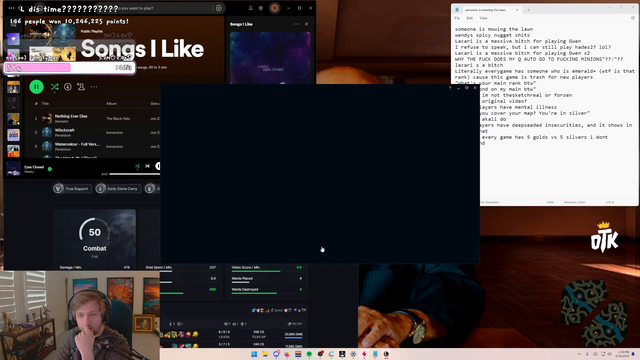This screenshot has height=360, width=640.
Task: Open the Windows Start menu
Action: click(x=254, y=354)
